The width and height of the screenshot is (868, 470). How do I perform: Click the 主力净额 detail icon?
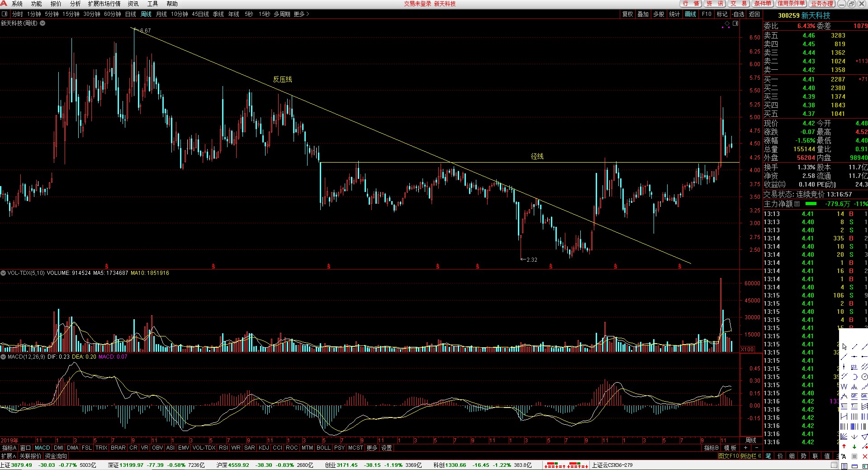[x=797, y=204]
